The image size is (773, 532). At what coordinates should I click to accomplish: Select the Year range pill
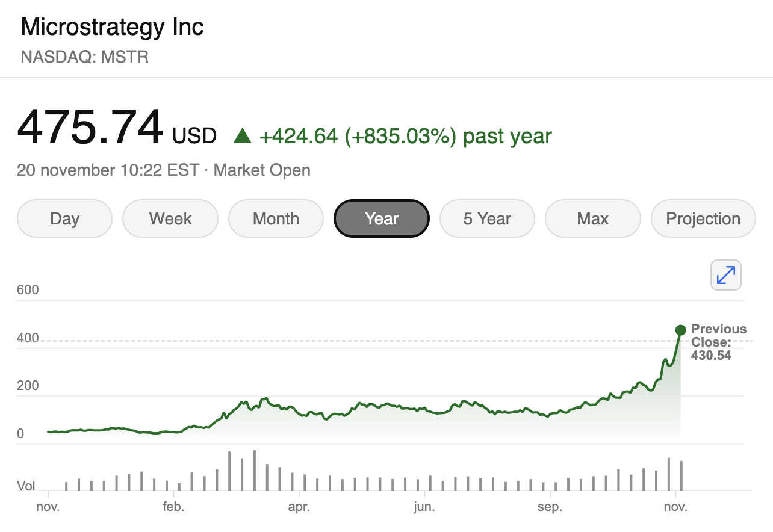pyautogui.click(x=382, y=218)
